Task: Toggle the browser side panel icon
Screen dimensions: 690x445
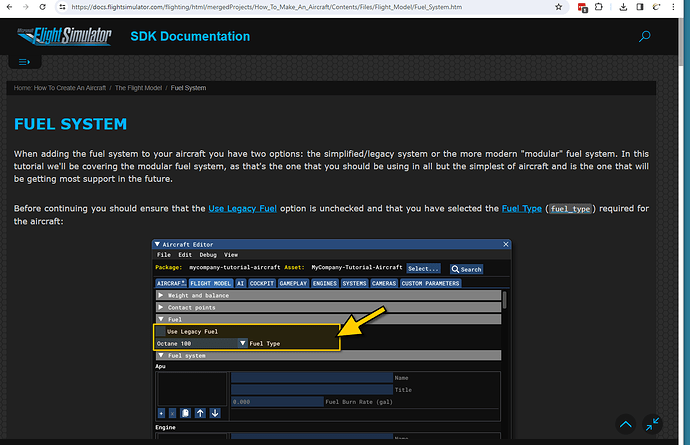Action: click(x=640, y=7)
